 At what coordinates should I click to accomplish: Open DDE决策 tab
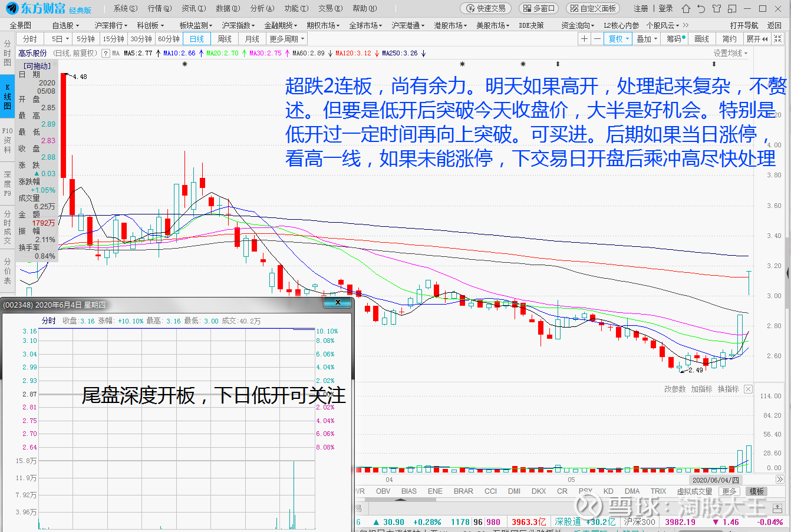click(x=531, y=25)
